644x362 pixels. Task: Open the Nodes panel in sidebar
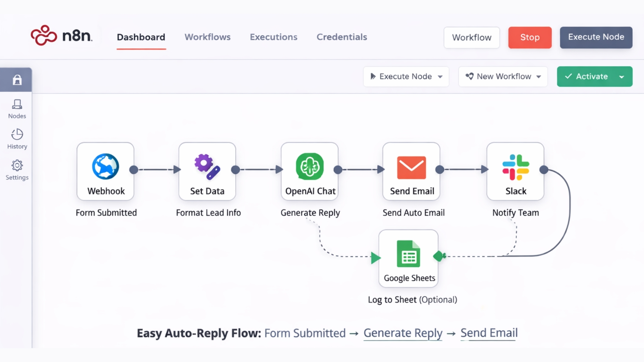[x=17, y=109]
